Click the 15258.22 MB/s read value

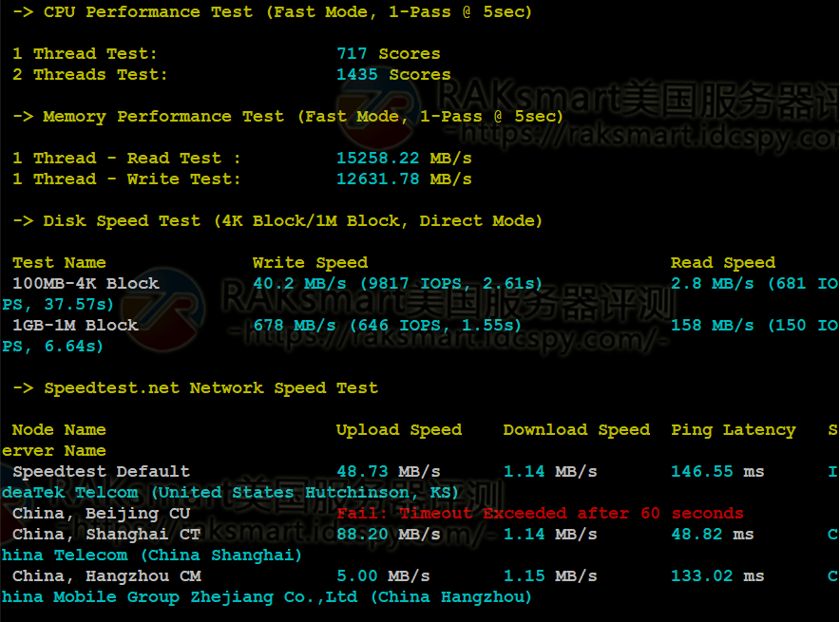coord(404,158)
